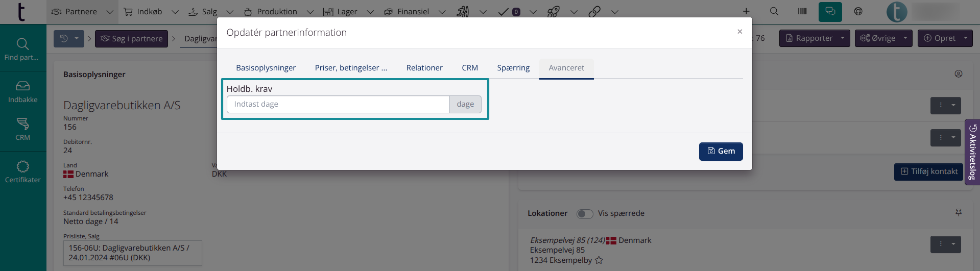Star the Eksempelby location as favorite
Screen dimensions: 980x271
[599, 260]
